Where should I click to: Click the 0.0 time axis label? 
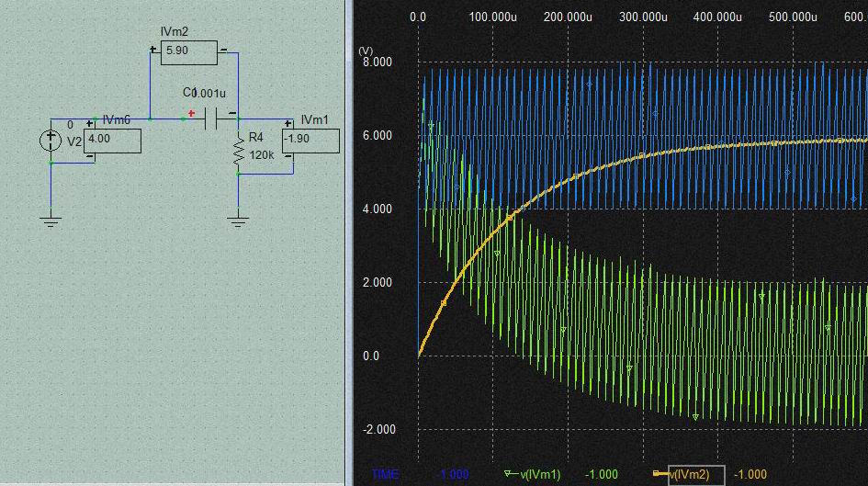(418, 17)
